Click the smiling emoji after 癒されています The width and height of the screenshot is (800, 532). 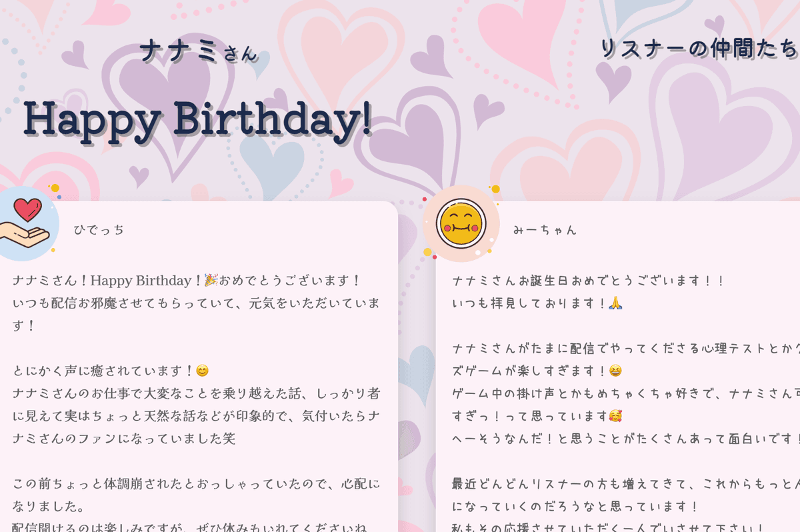(x=202, y=370)
